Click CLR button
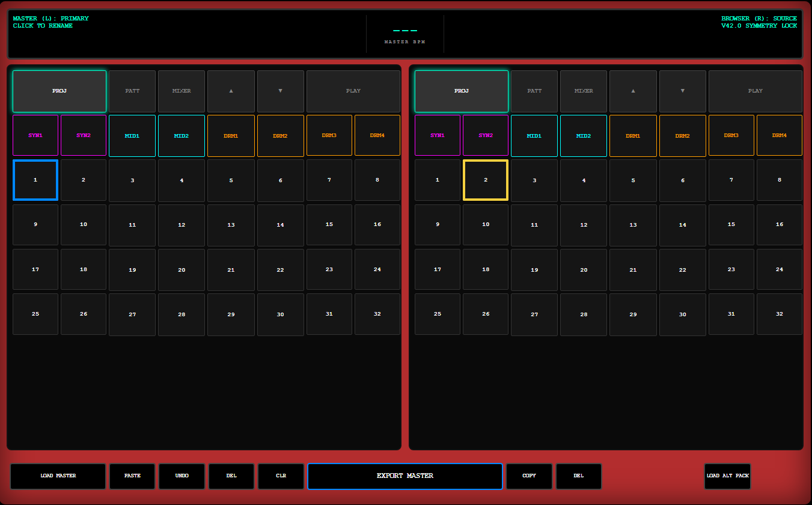The height and width of the screenshot is (505, 812). coord(281,476)
